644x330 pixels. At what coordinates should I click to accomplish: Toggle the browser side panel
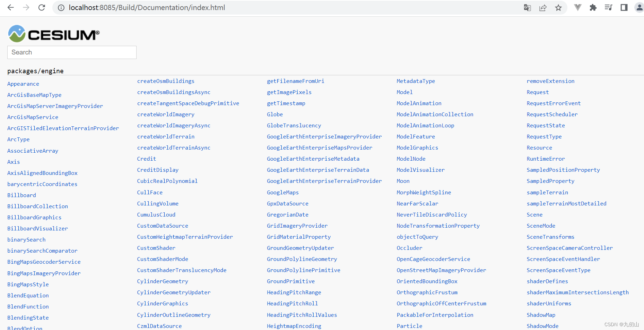pos(624,8)
